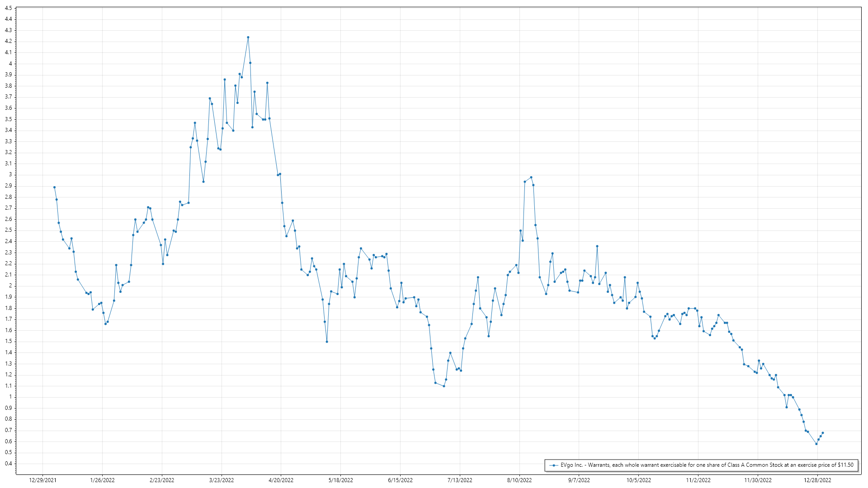The image size is (868, 488).
Task: Click the last data point near 0.68
Action: (x=823, y=433)
